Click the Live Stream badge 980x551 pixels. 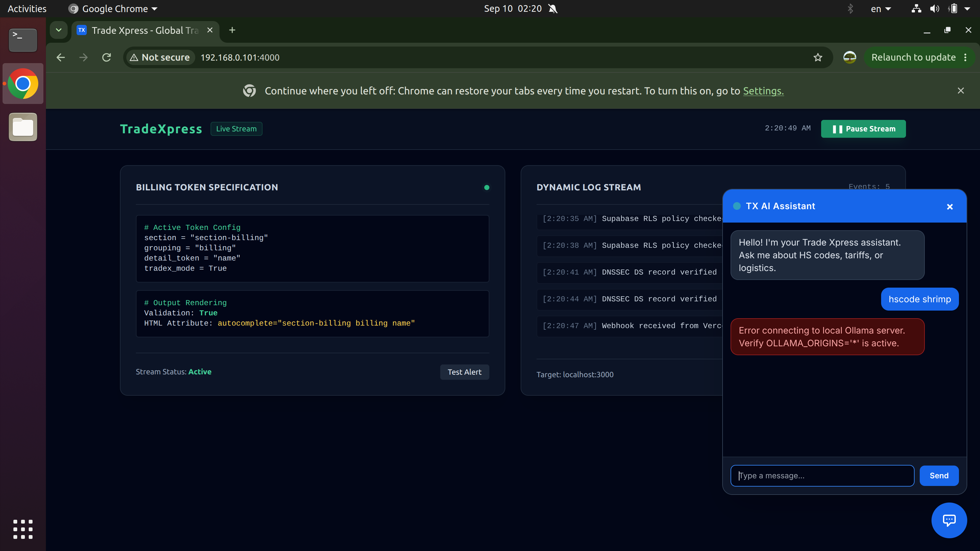pyautogui.click(x=236, y=129)
